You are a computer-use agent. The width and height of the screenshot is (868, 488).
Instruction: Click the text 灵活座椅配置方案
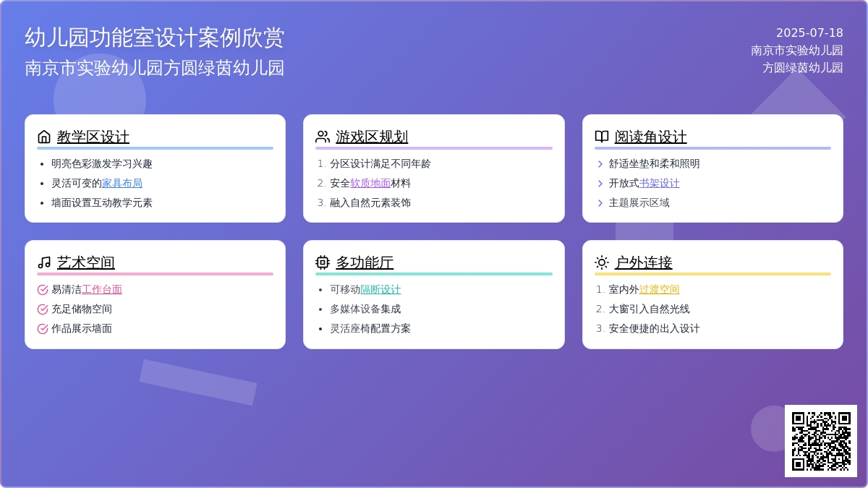[x=370, y=328]
